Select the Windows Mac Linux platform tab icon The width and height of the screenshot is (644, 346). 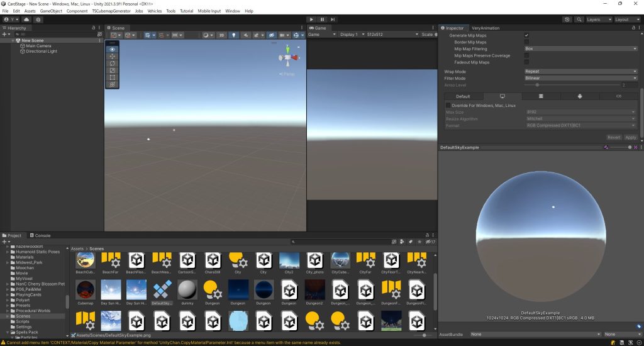coord(502,96)
